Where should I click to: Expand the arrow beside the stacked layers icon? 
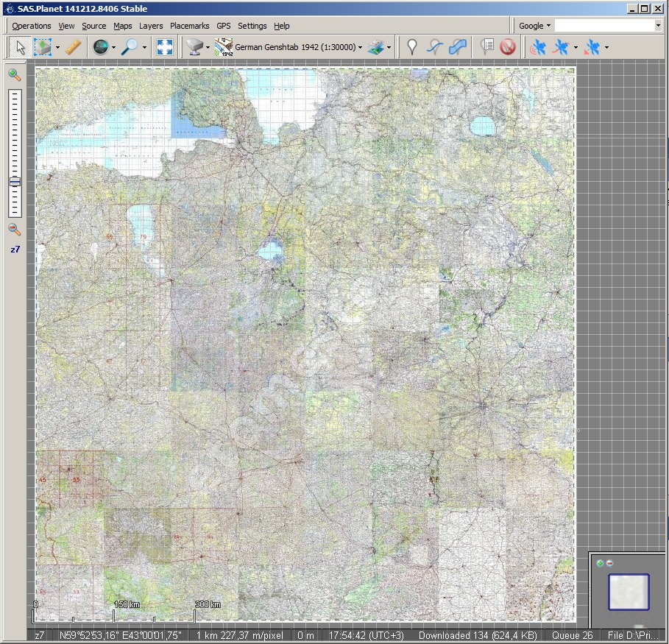(x=389, y=47)
